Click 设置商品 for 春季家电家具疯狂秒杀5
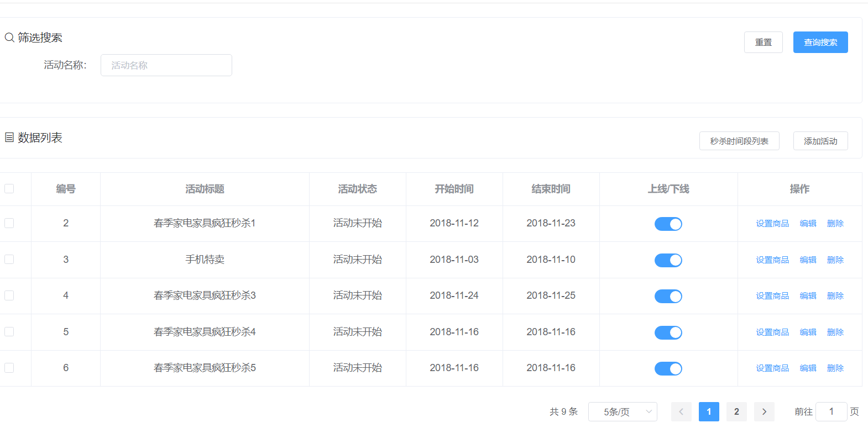 click(772, 368)
